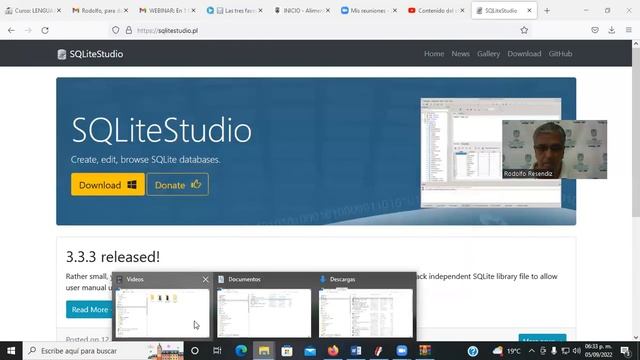Click the SQLiteStudio logo in header

[x=62, y=54]
